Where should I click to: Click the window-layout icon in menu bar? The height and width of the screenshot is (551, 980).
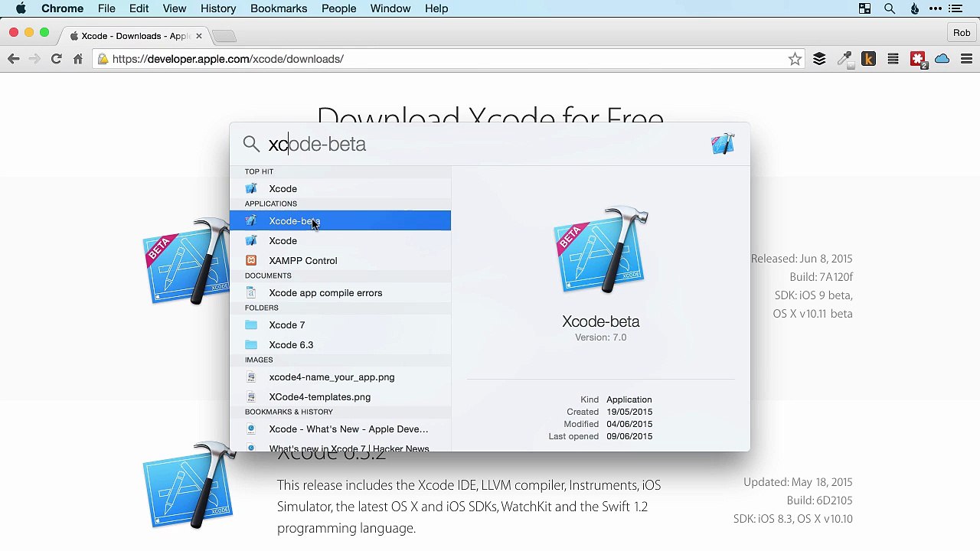pyautogui.click(x=864, y=8)
